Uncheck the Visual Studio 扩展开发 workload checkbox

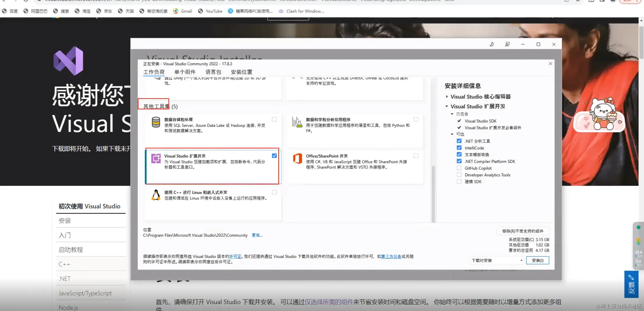(x=274, y=155)
